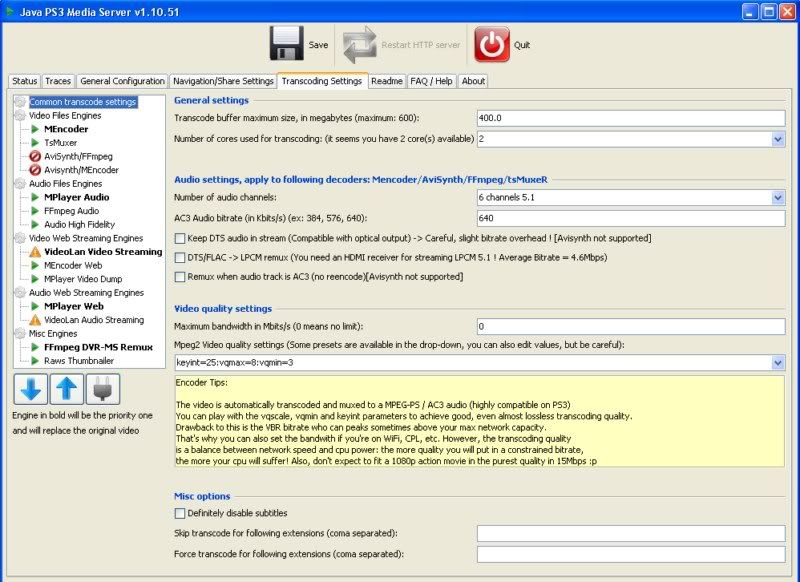
Task: Click gear icon beside Audio Files Engines
Action: point(20,184)
